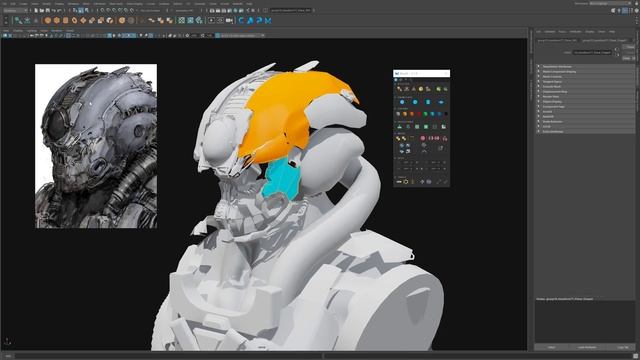This screenshot has width=640, height=360.
Task: Click the sun-shaped icon in floating panel bottom row
Action: point(406,182)
